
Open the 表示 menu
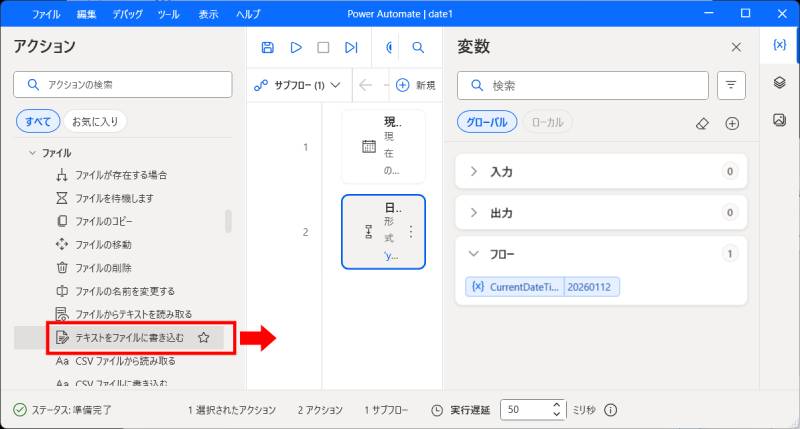click(208, 14)
